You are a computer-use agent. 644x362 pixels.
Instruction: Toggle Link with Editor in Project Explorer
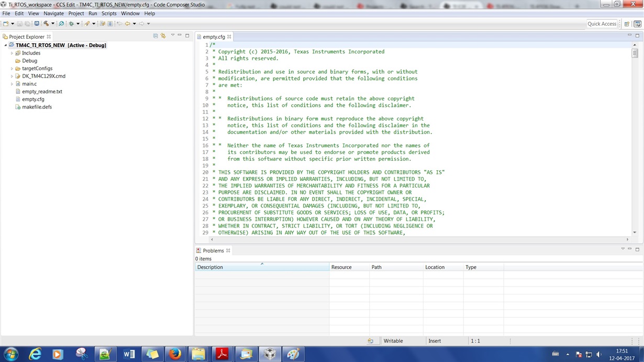pos(163,36)
